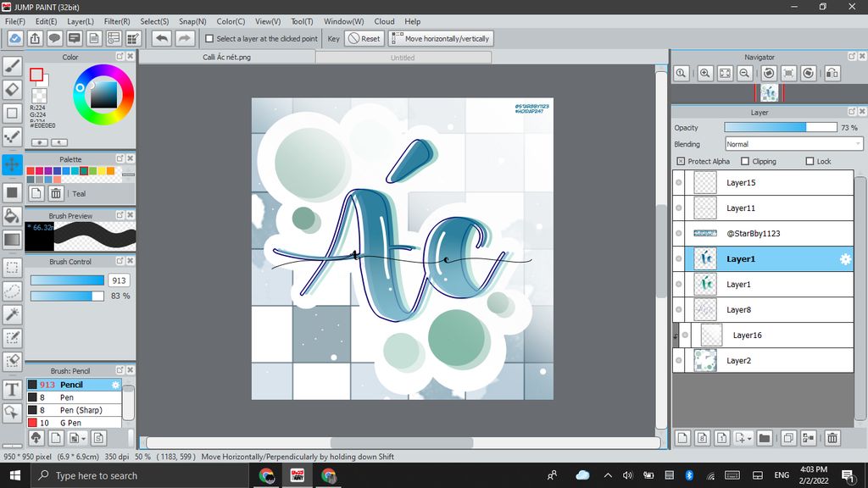Open the Blending mode dropdown
868x488 pixels.
click(793, 144)
